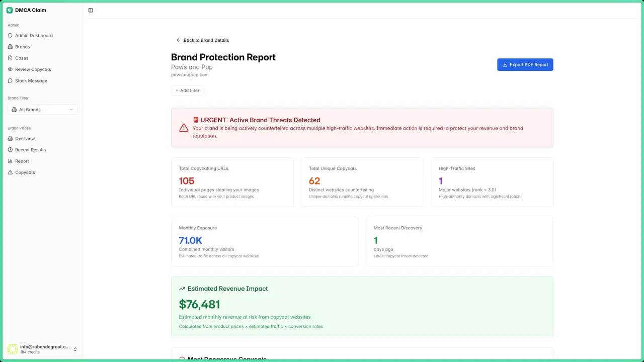Expand the All Brands filter dropdown
The image size is (644, 362).
pyautogui.click(x=43, y=110)
